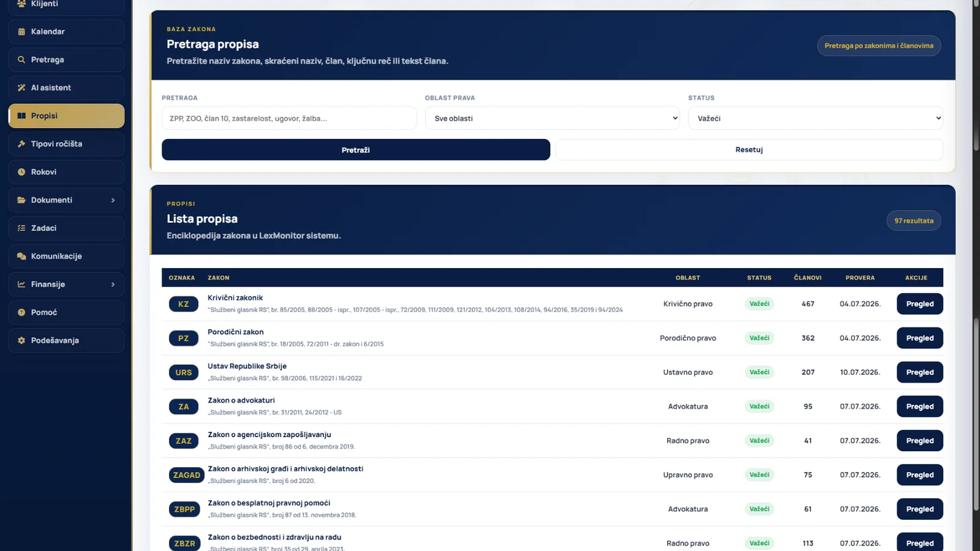Click the ZBPP law code badge
Viewport: 980px width, 551px height.
pos(184,510)
